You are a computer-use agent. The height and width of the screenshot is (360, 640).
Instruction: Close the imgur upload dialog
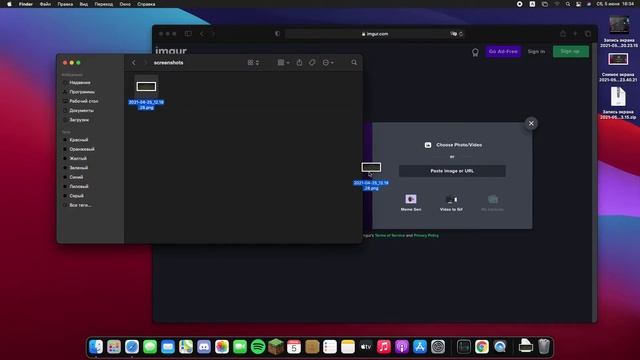[x=531, y=123]
